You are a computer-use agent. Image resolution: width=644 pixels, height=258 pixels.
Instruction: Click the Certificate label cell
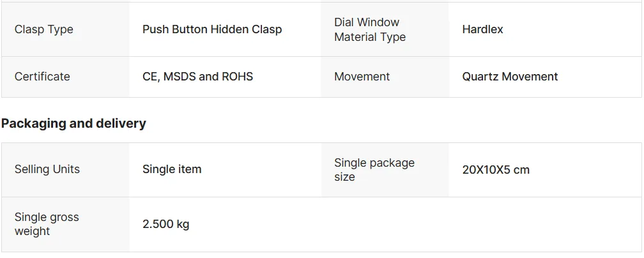tap(42, 77)
